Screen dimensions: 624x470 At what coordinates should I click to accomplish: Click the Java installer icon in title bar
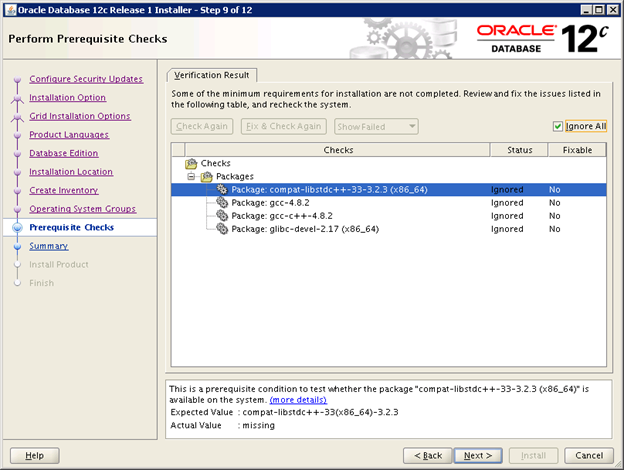[11, 10]
